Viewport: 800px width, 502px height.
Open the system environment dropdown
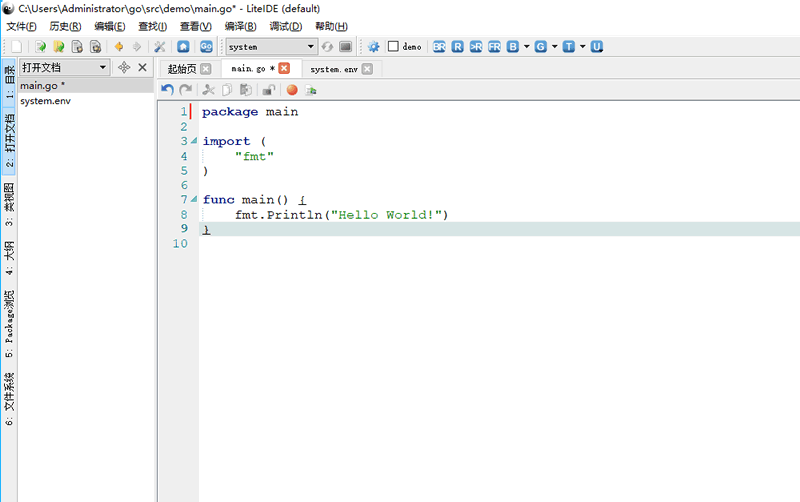(311, 47)
